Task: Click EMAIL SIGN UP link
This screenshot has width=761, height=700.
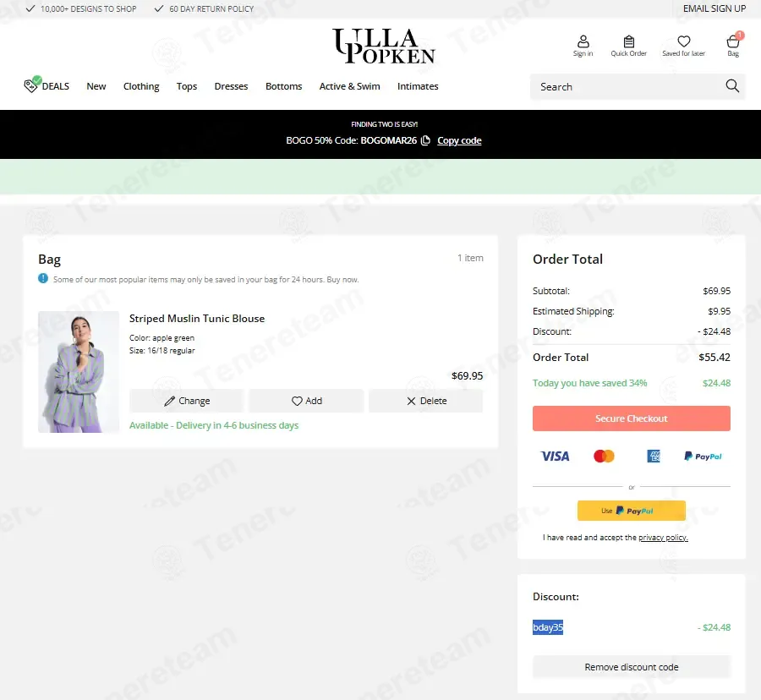Action: tap(714, 8)
